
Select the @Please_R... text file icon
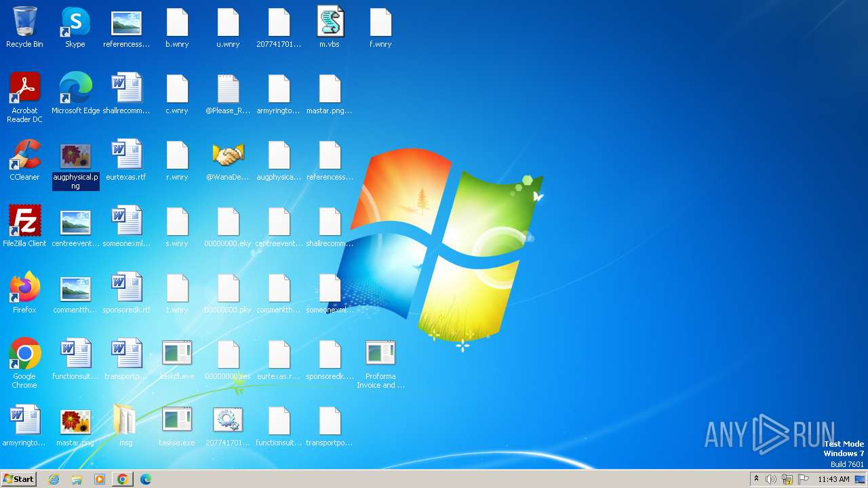[228, 94]
